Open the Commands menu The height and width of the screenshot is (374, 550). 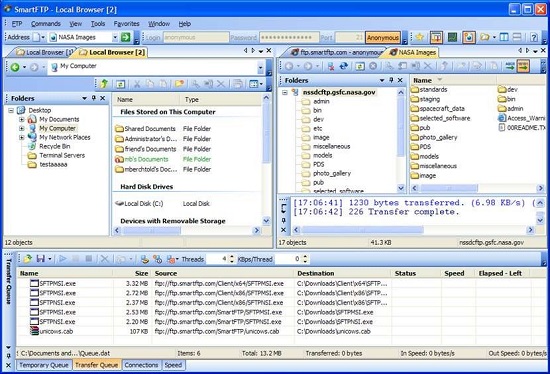(46, 24)
